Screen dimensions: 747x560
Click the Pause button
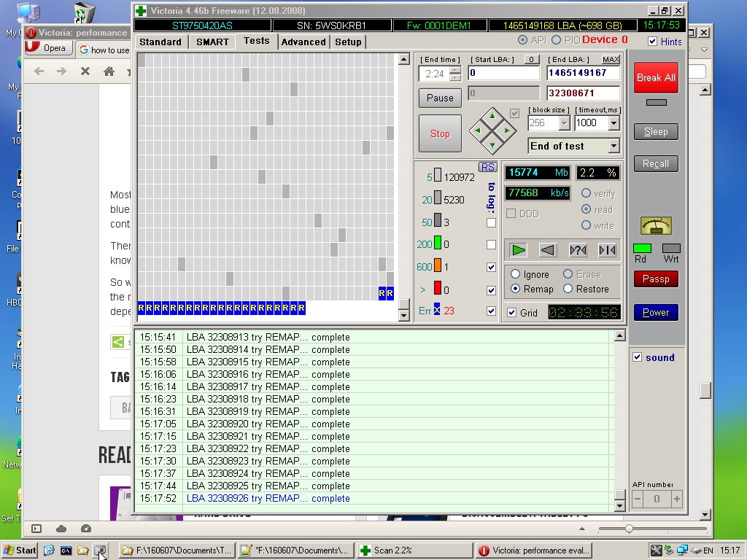440,98
